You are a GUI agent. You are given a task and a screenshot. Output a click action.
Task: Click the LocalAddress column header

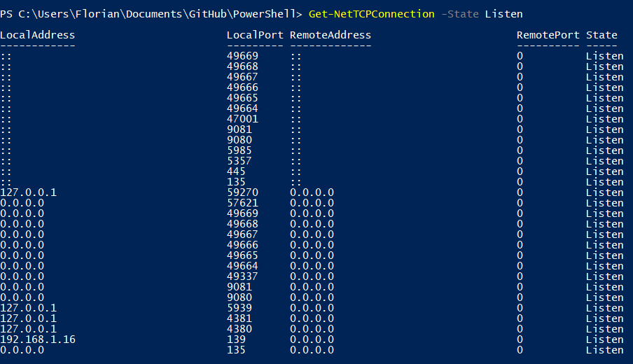pyautogui.click(x=37, y=35)
